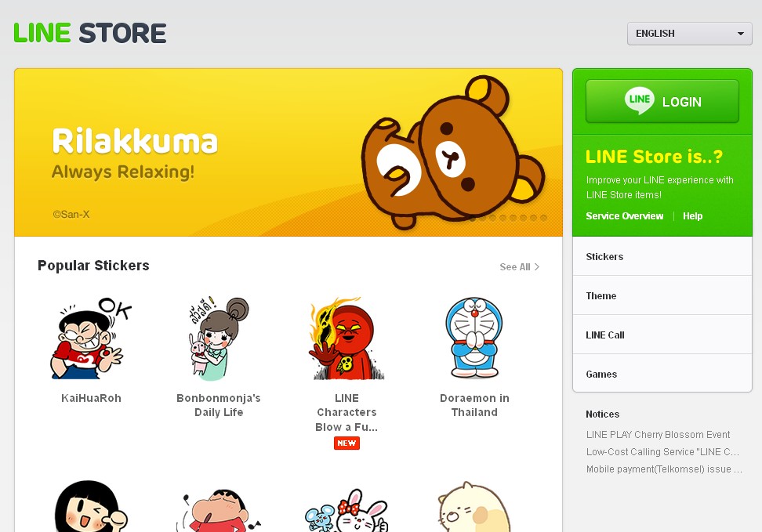Click the black-haired girl sticker image
Viewport: 762px width, 532px height.
pos(91,506)
